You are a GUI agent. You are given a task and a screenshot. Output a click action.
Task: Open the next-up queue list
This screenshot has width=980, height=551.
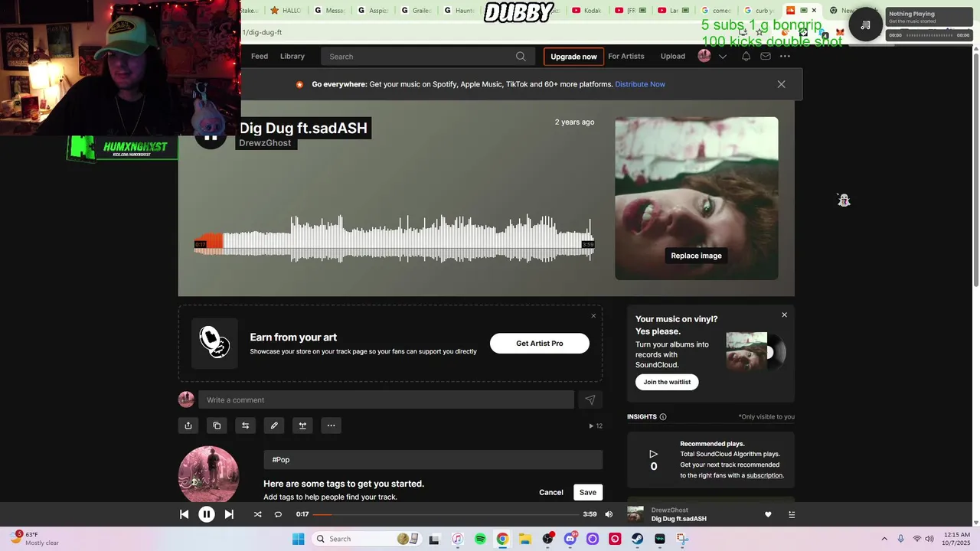pos(792,514)
